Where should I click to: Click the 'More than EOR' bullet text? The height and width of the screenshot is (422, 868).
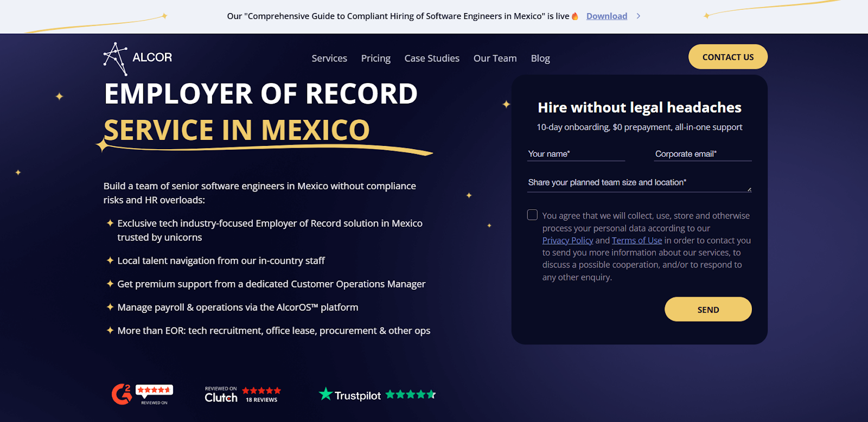pos(273,331)
